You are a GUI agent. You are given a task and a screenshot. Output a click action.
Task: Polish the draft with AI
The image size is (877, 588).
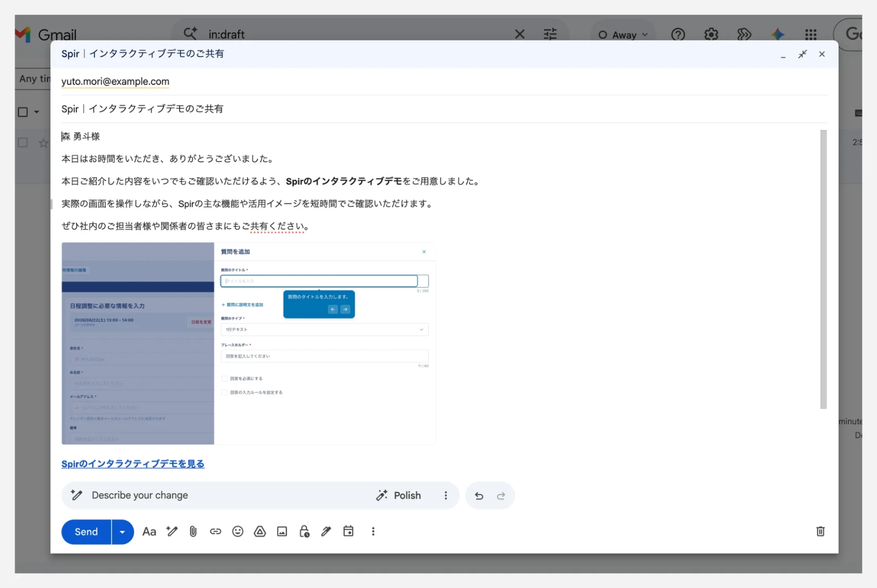click(x=398, y=495)
